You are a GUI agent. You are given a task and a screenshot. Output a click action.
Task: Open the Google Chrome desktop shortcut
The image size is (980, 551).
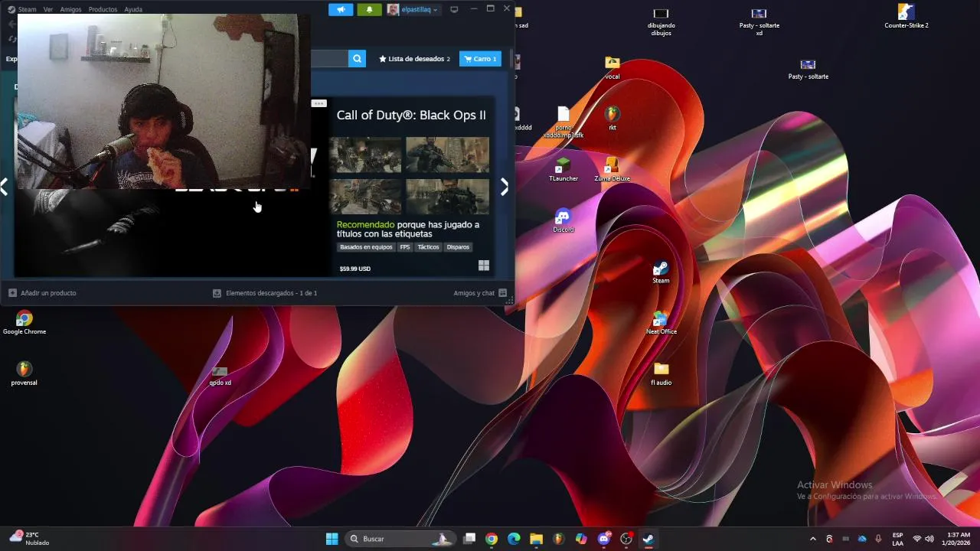pyautogui.click(x=24, y=323)
